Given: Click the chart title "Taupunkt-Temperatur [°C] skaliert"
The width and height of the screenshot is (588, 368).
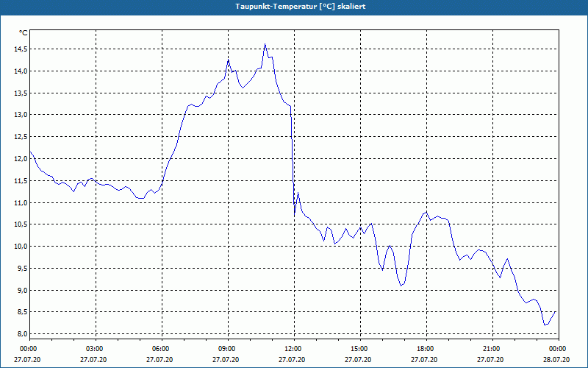Looking at the screenshot, I should point(301,7).
